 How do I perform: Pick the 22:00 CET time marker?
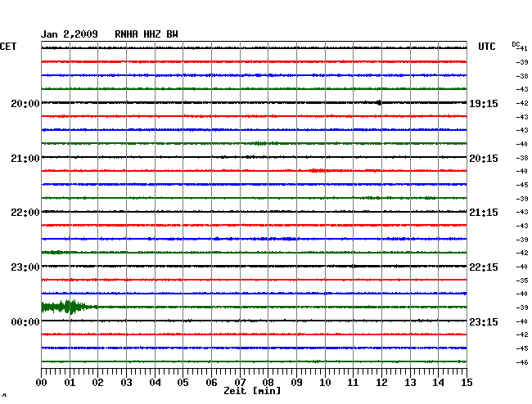tap(25, 213)
